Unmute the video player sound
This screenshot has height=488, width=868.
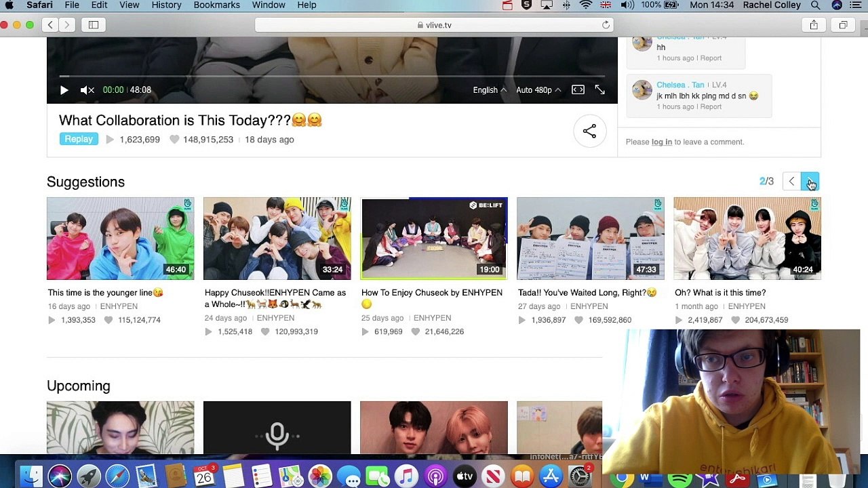(87, 89)
